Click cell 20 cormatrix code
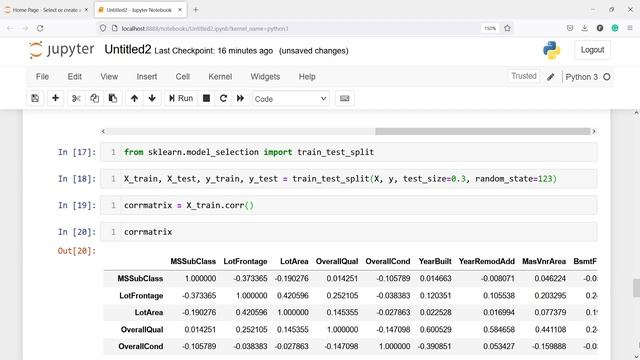Screen dimensions: 640x360 (148, 232)
